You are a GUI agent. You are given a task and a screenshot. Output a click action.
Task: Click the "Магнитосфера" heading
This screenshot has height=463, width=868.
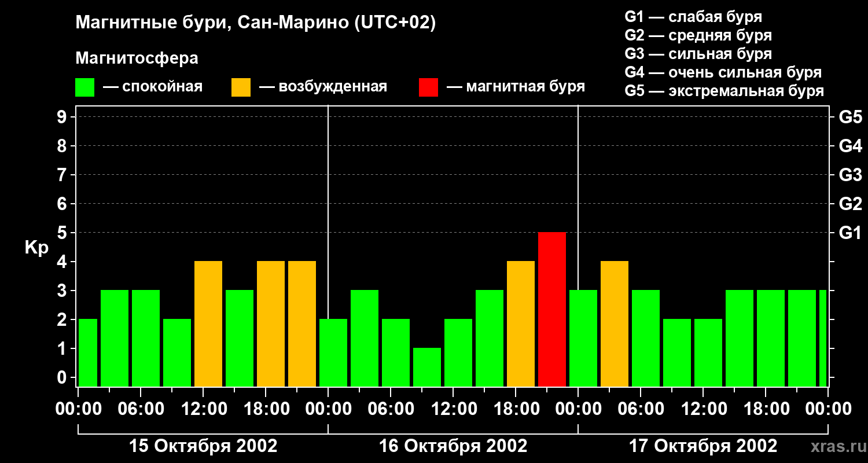[x=137, y=58]
